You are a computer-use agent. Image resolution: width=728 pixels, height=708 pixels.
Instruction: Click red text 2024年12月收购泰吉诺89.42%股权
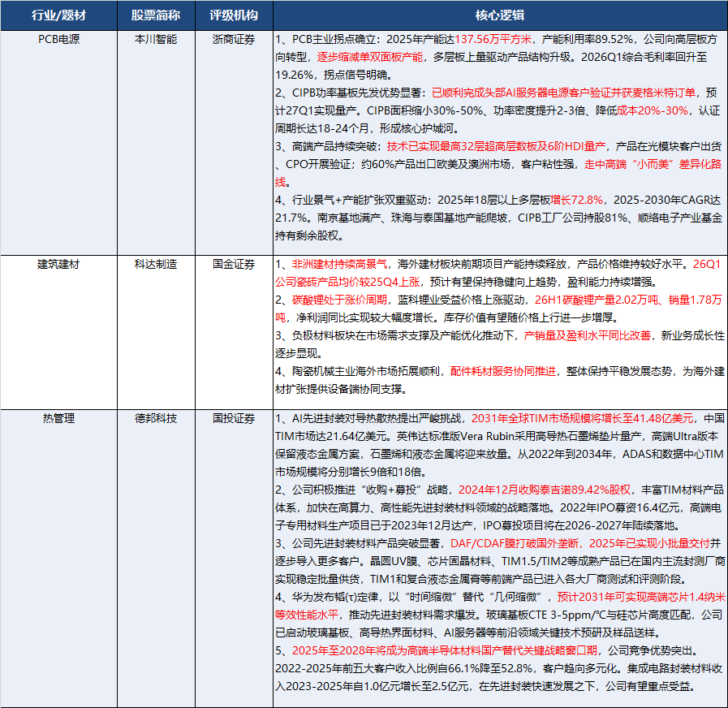click(545, 490)
